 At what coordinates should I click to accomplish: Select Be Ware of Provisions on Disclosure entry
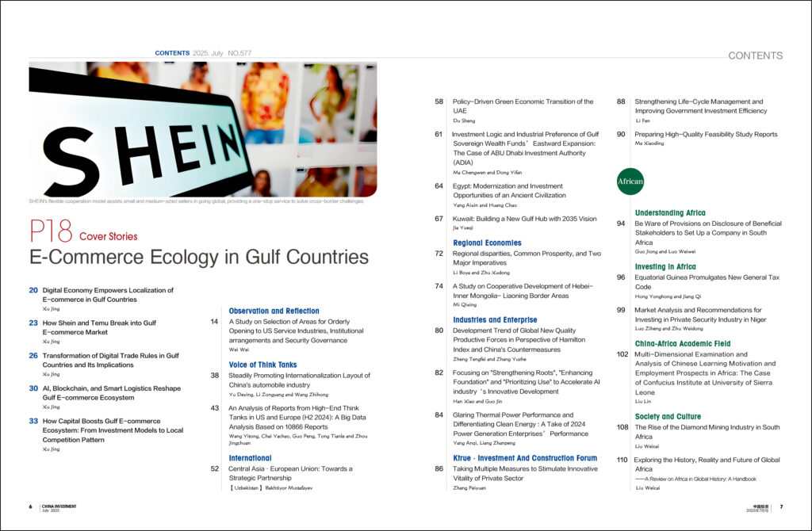coord(708,233)
